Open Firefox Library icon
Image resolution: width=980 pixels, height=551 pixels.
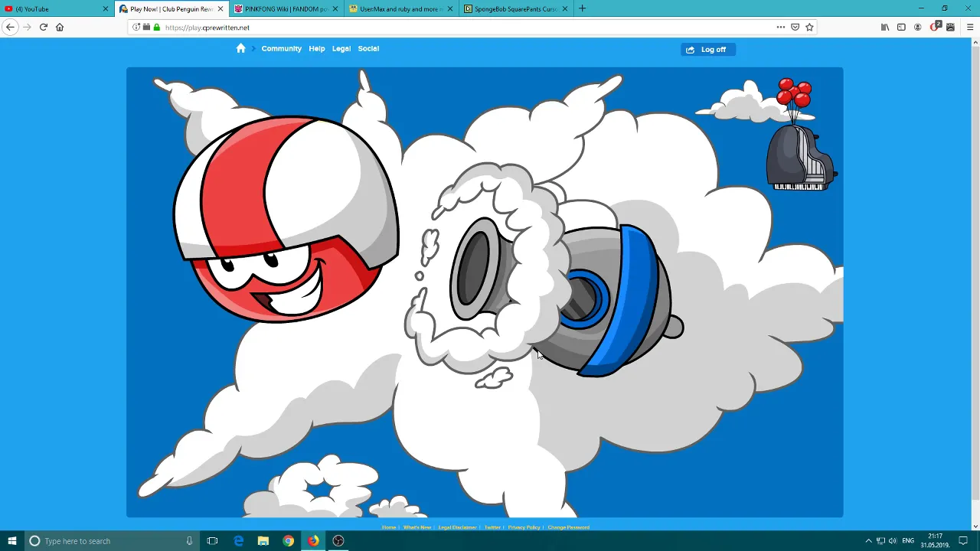(x=885, y=27)
